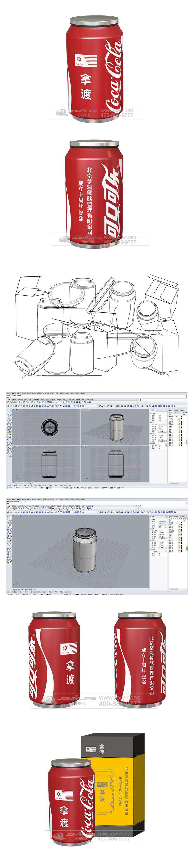Toggle 锁定格点 in the four-viewport Rhino status bar

[66, 488]
